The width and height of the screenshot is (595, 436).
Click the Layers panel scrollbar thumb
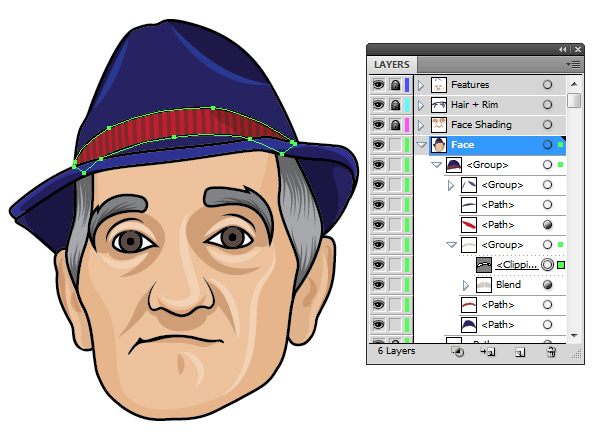pyautogui.click(x=574, y=100)
